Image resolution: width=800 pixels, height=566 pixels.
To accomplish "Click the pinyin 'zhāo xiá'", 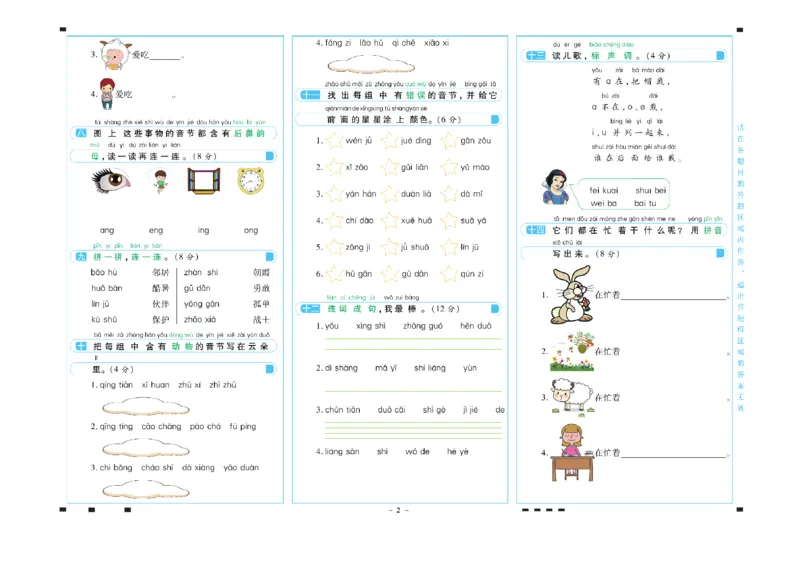I will pyautogui.click(x=199, y=319).
